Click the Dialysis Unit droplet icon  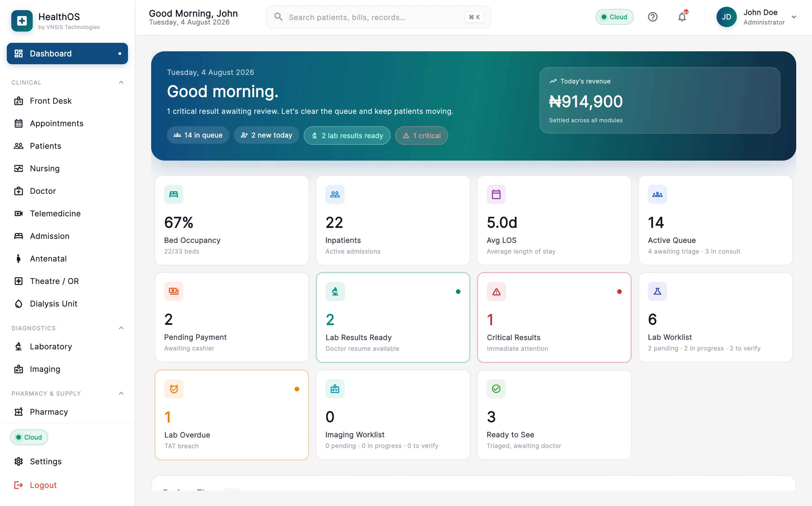tap(18, 303)
